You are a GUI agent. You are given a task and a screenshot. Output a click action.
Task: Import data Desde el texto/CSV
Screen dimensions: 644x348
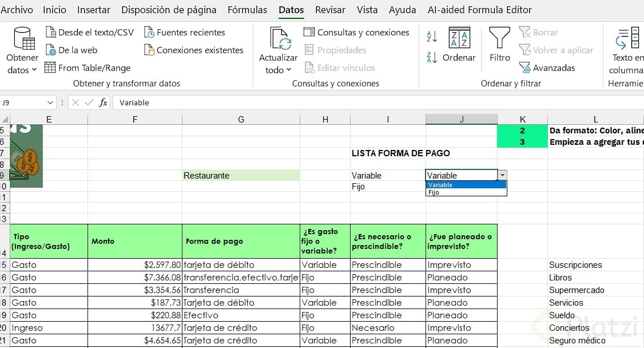90,33
